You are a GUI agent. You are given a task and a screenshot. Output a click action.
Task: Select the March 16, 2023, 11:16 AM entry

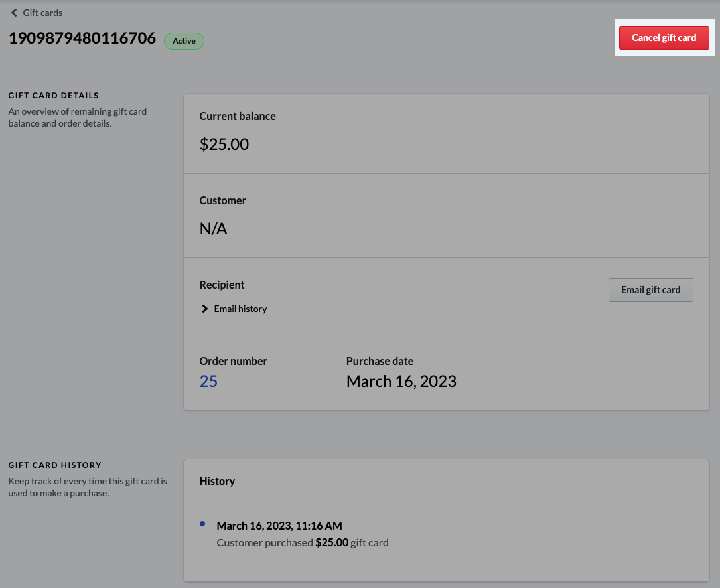[x=279, y=526]
